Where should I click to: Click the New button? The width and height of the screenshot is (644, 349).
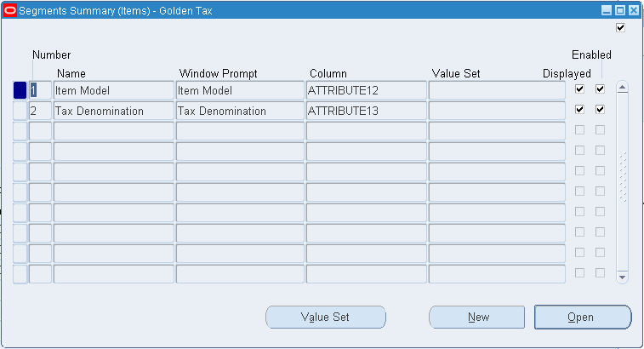coord(477,317)
